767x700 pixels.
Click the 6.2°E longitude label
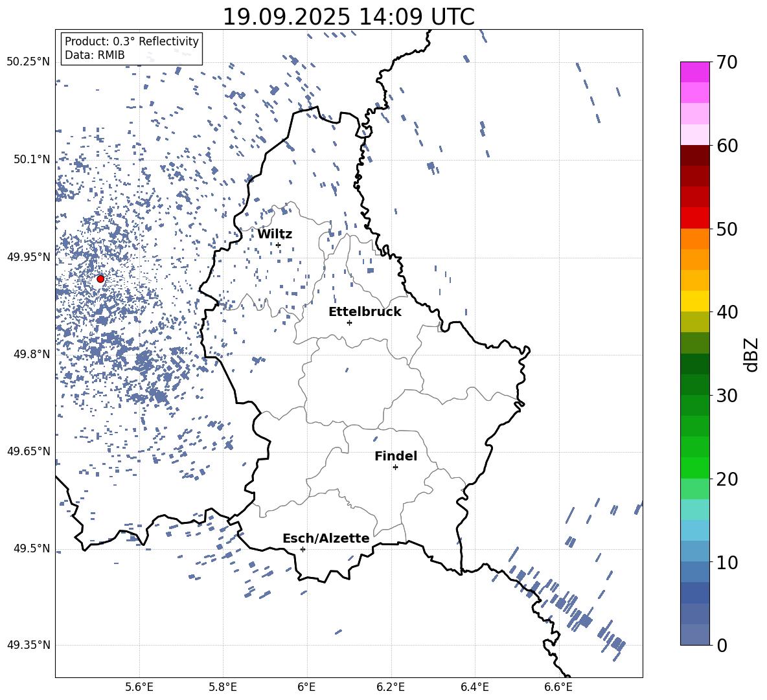click(x=391, y=687)
